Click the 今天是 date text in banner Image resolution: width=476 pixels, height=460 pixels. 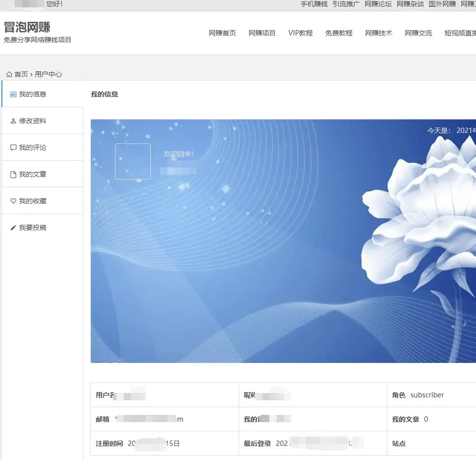coord(451,131)
